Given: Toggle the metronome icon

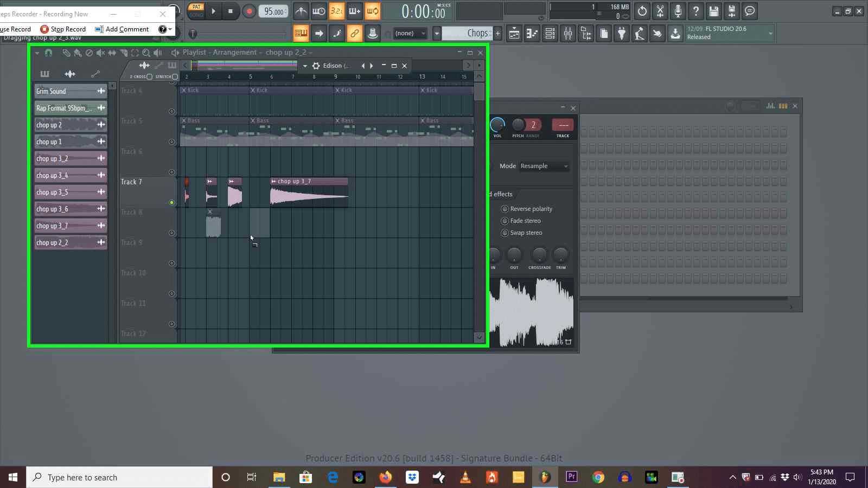Looking at the screenshot, I should tap(301, 11).
